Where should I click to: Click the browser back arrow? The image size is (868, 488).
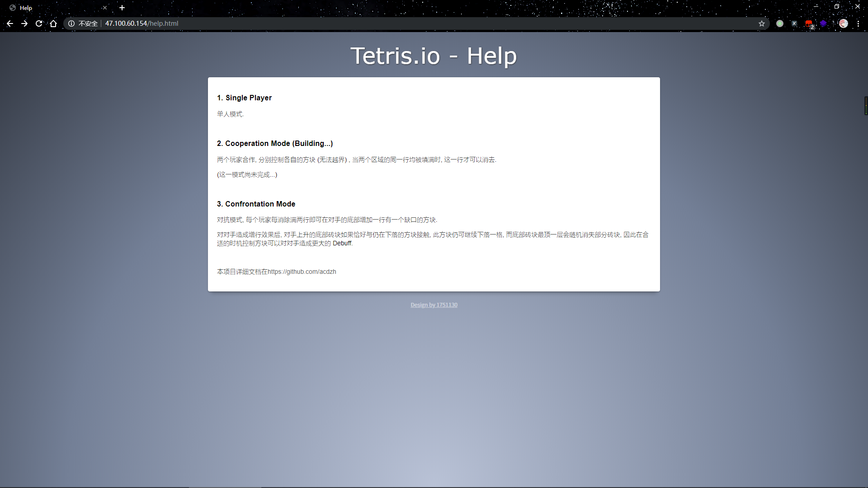tap(10, 23)
